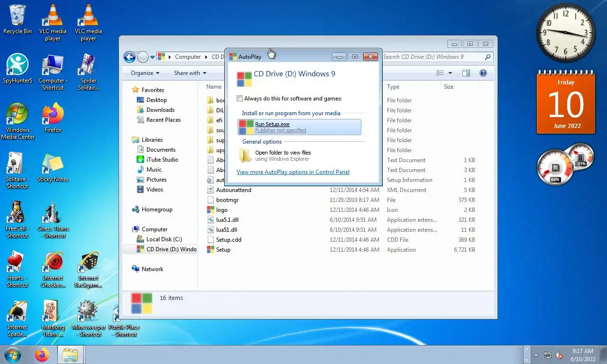Click the volume muted tray icon
The width and height of the screenshot is (607, 364).
(x=559, y=355)
